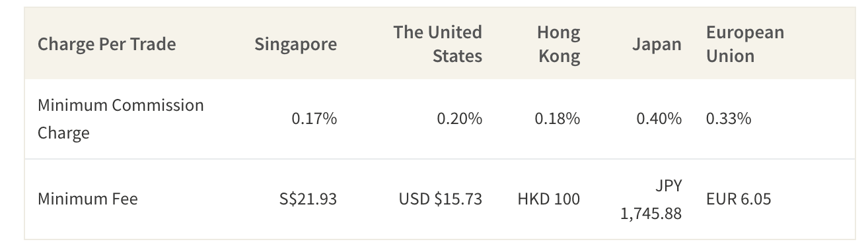
Task: Select the S$21.93 minimum fee cell
Action: pyautogui.click(x=308, y=199)
